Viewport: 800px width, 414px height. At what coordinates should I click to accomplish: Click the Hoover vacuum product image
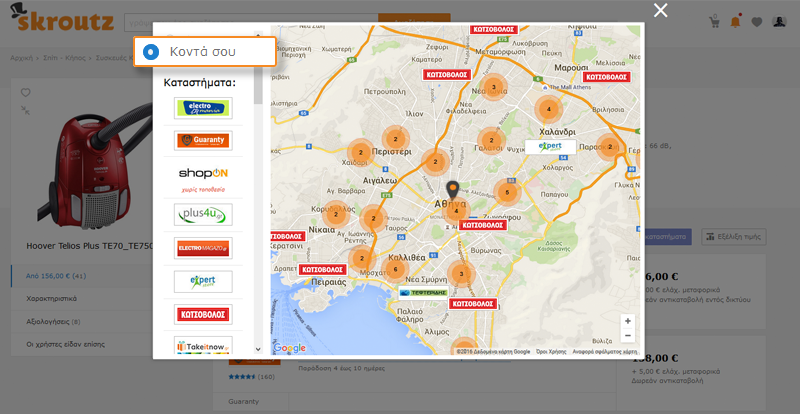tap(94, 166)
